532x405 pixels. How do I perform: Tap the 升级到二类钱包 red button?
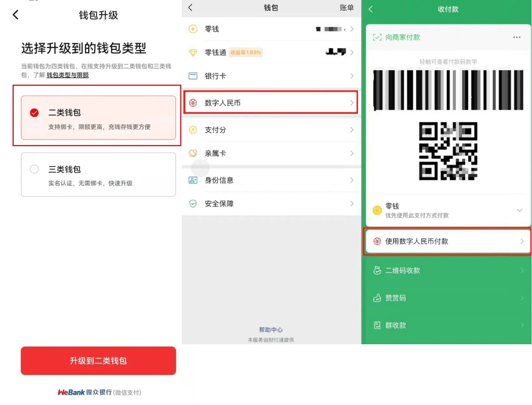(98, 361)
